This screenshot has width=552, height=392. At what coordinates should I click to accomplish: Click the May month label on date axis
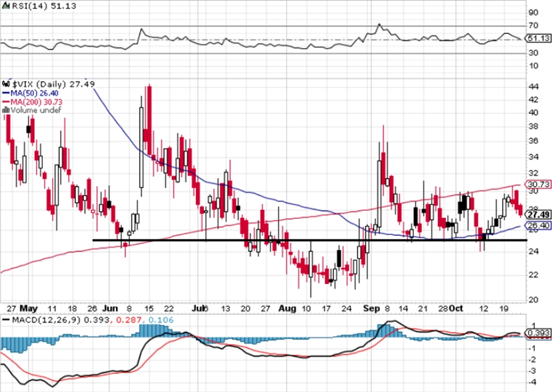point(29,308)
